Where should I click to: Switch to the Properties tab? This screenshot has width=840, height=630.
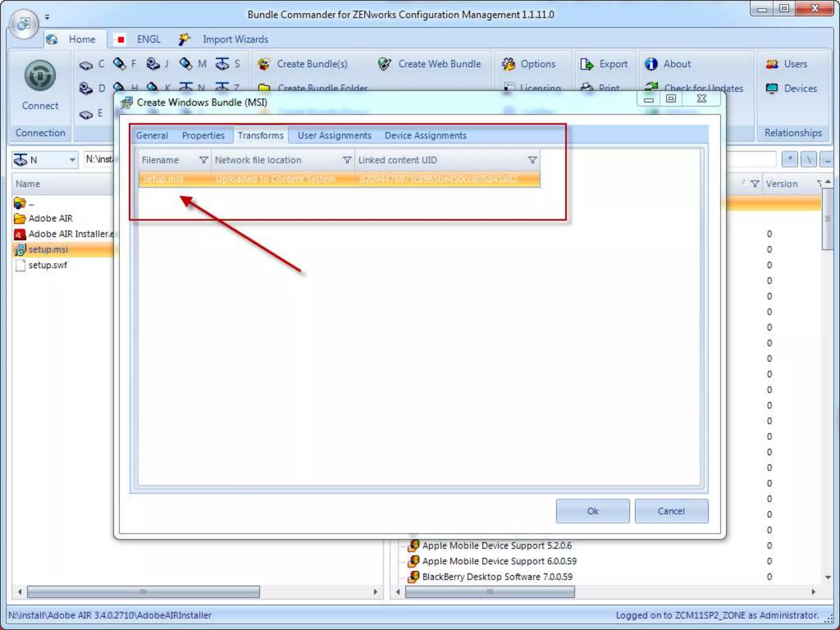point(203,135)
